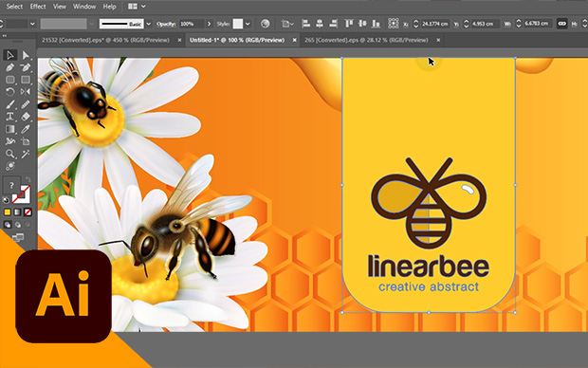Image resolution: width=588 pixels, height=368 pixels.
Task: Select the Gradient tool
Action: pos(10,129)
